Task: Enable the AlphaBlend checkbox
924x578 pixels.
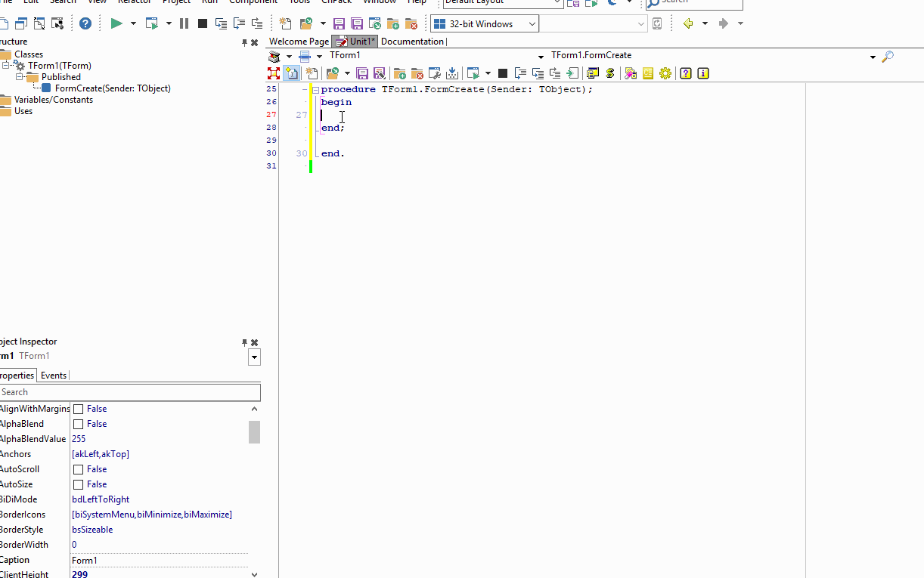Action: 78,424
